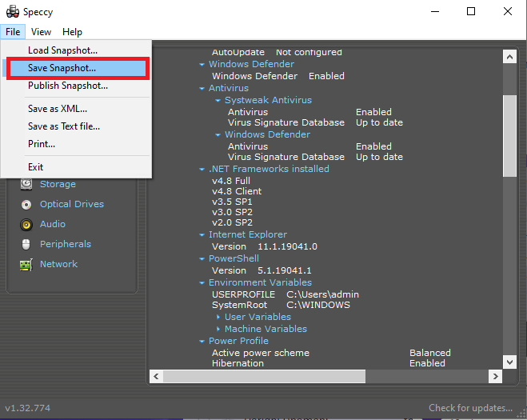Open the View menu
This screenshot has height=420, width=527.
(x=41, y=32)
